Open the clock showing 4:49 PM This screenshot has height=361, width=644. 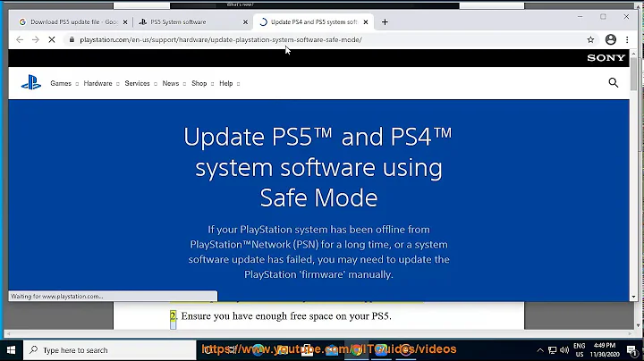point(605,350)
